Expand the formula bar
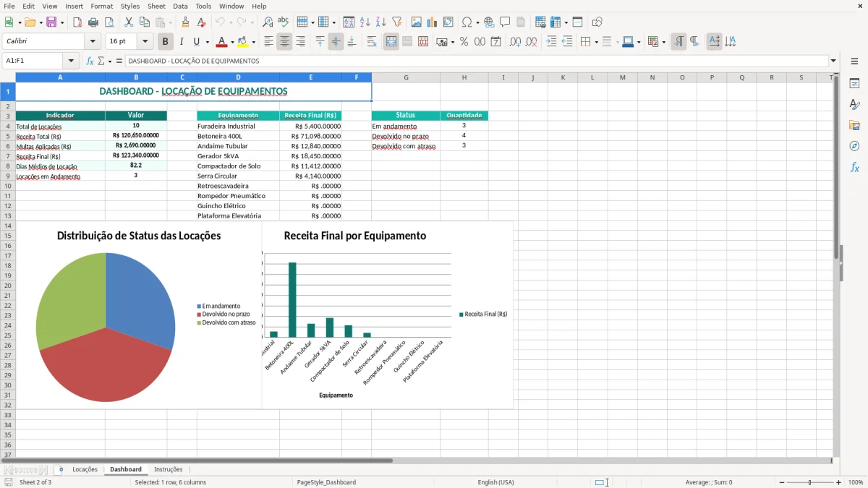 (x=833, y=61)
